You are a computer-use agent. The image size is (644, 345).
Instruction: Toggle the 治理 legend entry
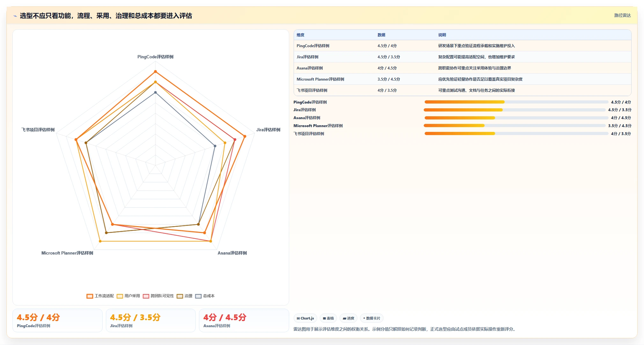[185, 296]
